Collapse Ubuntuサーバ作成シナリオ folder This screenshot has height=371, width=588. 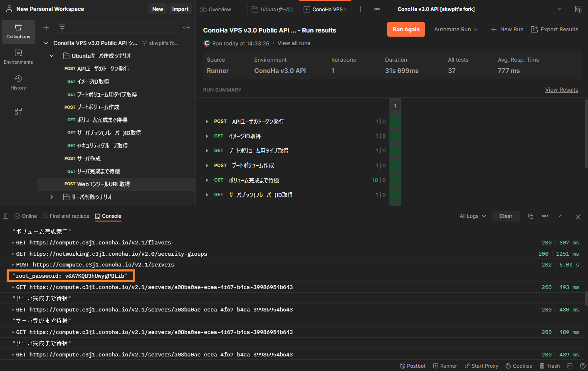[52, 56]
